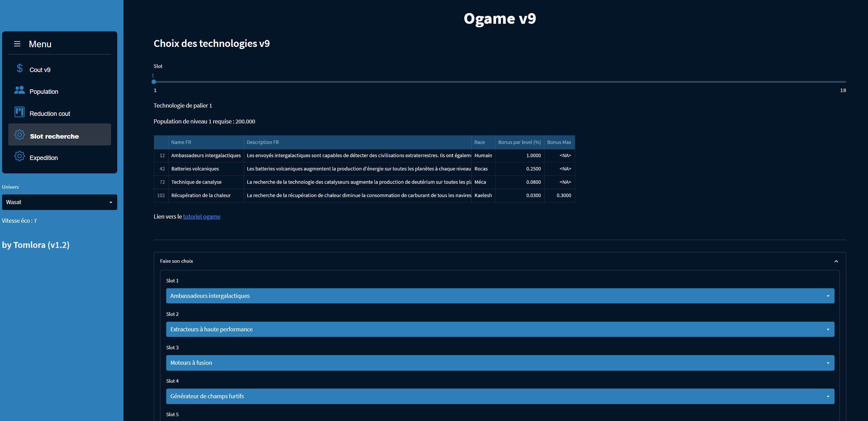Click the Wasat dropdown arrow

click(111, 202)
